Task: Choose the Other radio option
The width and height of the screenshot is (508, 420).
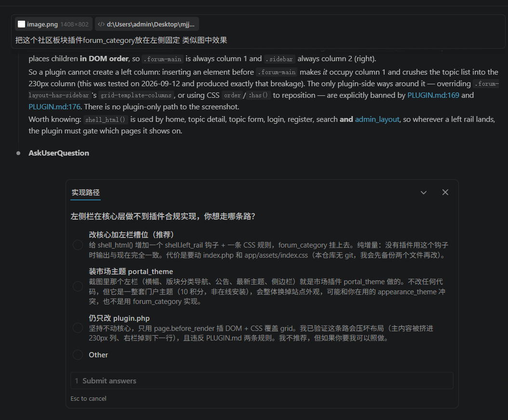Action: coord(78,355)
